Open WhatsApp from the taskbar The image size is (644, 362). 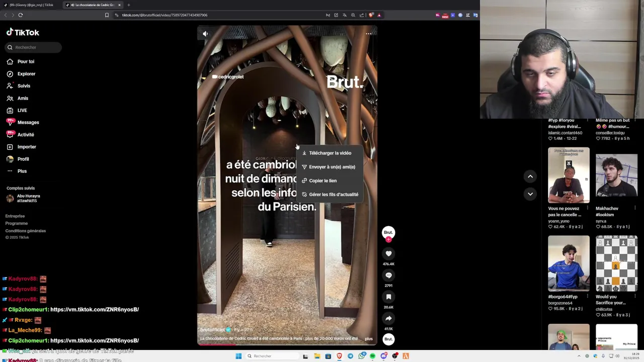point(362,356)
